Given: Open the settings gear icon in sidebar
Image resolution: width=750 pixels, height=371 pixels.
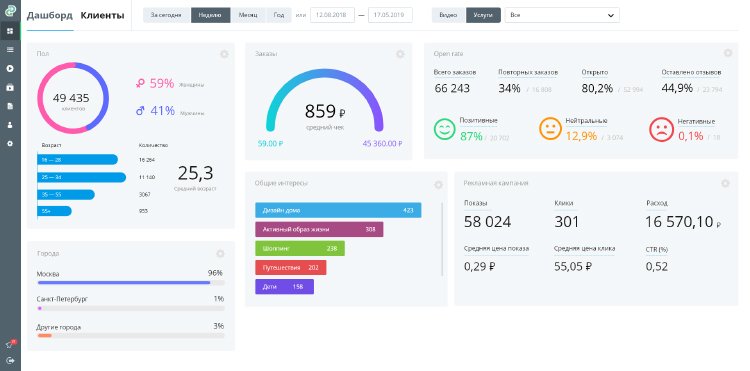Looking at the screenshot, I should [x=10, y=143].
